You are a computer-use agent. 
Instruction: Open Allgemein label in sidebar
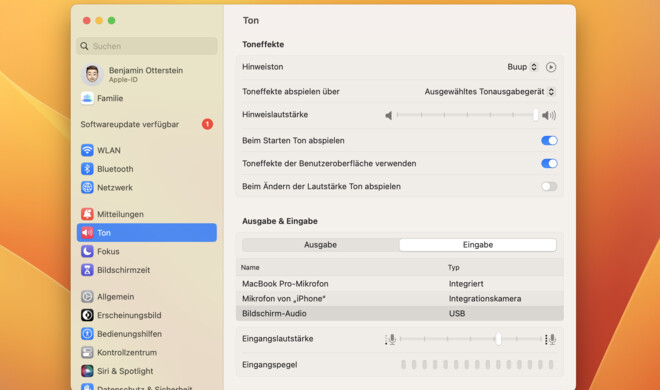[x=115, y=297]
